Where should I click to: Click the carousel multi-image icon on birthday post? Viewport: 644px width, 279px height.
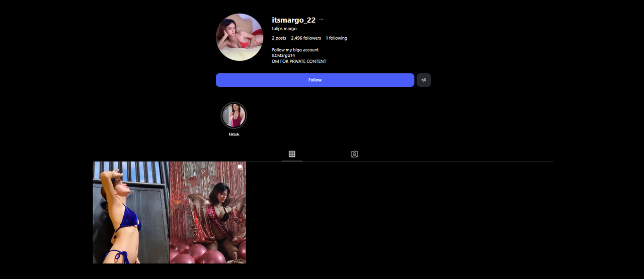[240, 167]
